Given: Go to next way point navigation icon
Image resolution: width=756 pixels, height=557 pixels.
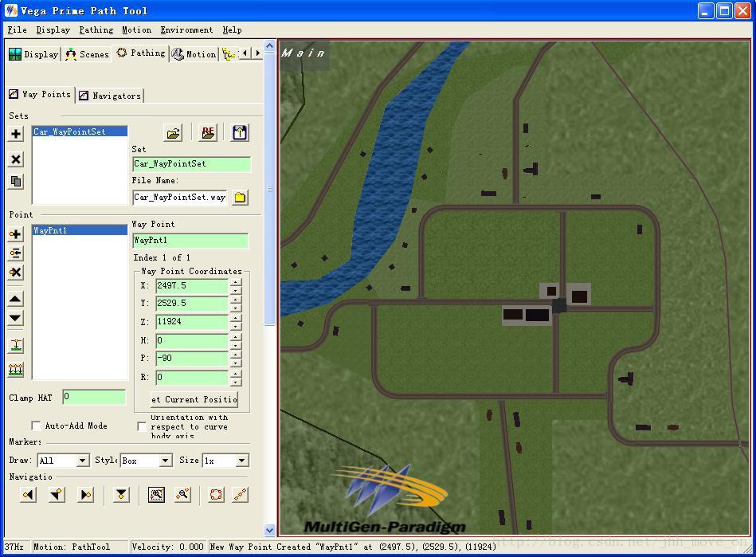Looking at the screenshot, I should (x=86, y=495).
